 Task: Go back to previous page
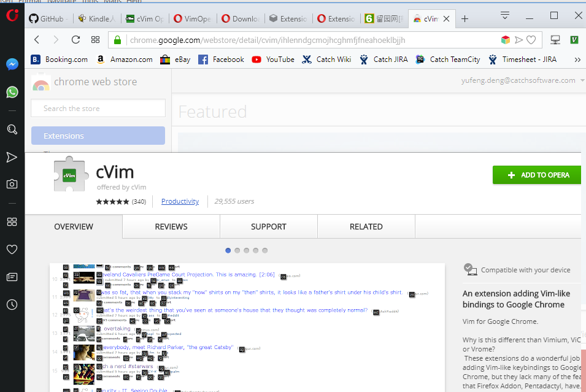pos(37,40)
